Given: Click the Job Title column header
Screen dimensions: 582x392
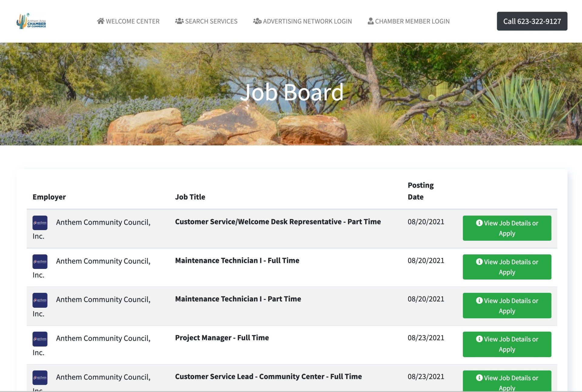Looking at the screenshot, I should pos(190,197).
